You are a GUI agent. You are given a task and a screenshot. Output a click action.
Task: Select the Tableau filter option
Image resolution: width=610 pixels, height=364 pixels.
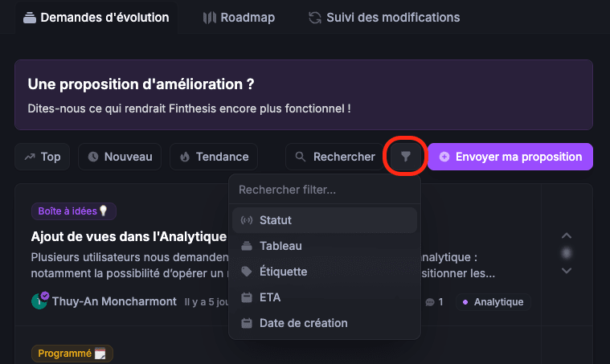click(x=325, y=246)
